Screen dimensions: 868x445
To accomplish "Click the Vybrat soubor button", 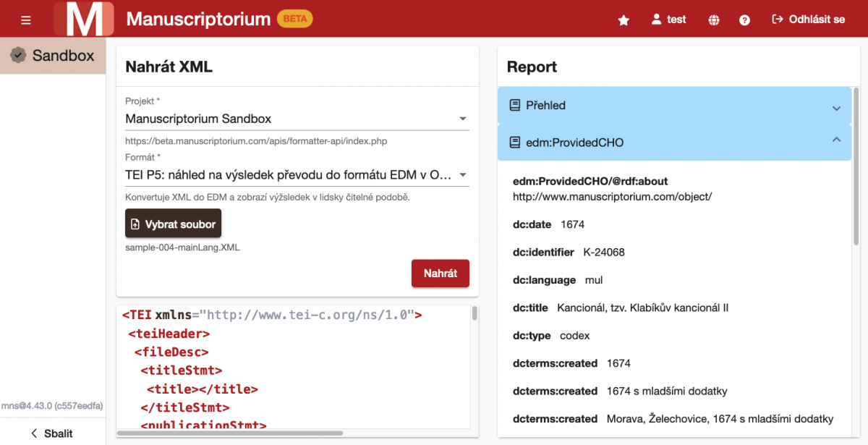I will [173, 224].
